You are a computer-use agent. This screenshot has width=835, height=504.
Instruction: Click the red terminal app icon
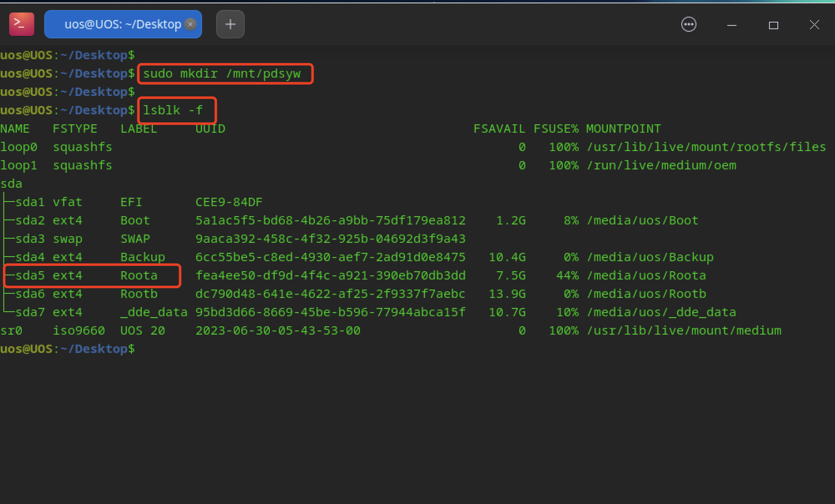click(x=21, y=24)
